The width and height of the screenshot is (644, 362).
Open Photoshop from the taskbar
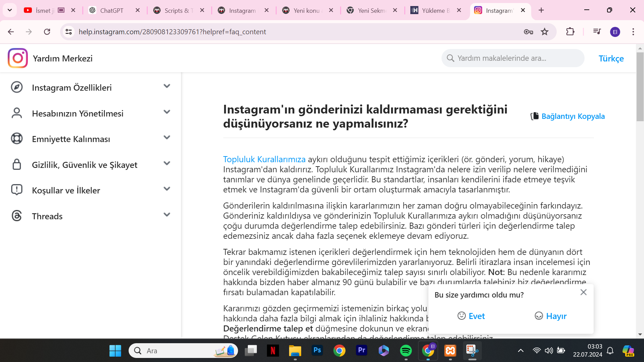pos(317,351)
